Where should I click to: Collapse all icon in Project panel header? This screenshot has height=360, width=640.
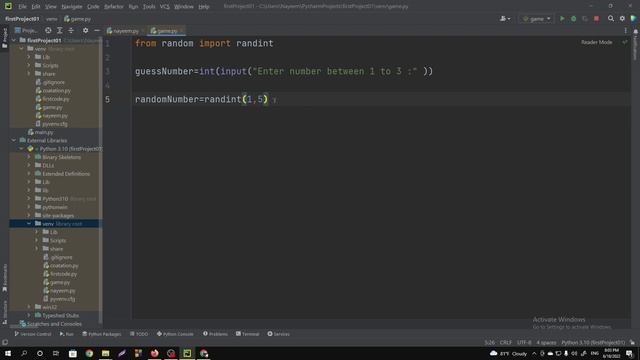pyautogui.click(x=71, y=31)
